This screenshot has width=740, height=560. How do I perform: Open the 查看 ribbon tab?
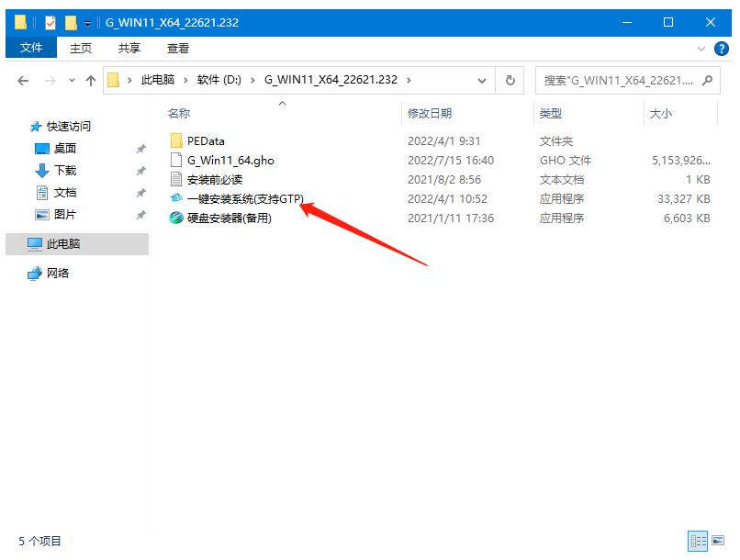(178, 48)
